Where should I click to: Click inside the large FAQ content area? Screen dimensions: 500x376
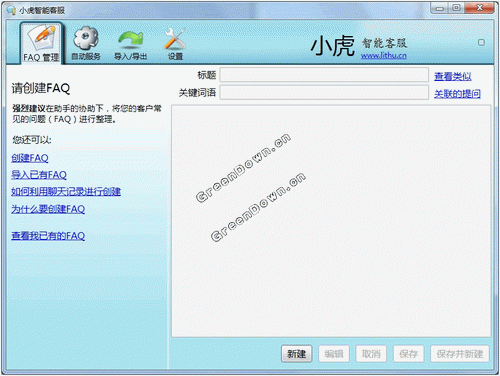point(331,221)
